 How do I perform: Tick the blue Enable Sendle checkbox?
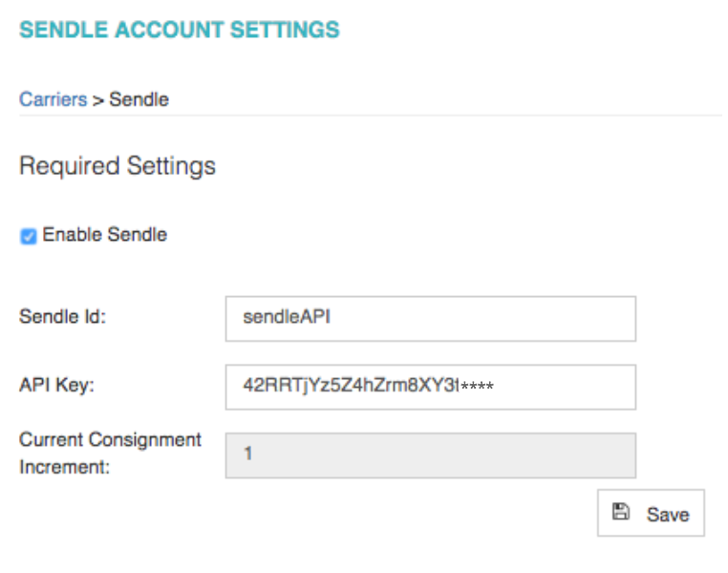pyautogui.click(x=29, y=236)
